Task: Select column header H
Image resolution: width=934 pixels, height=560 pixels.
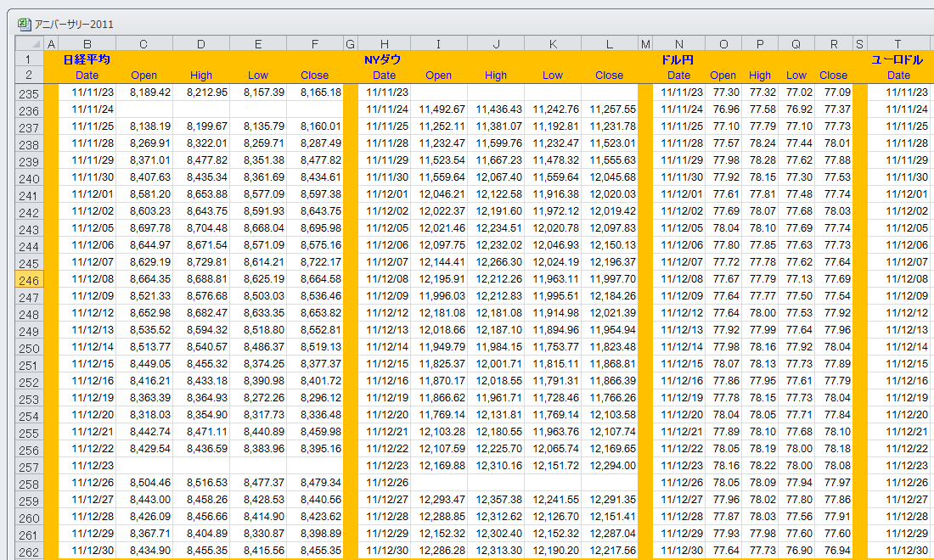Action: coord(384,43)
